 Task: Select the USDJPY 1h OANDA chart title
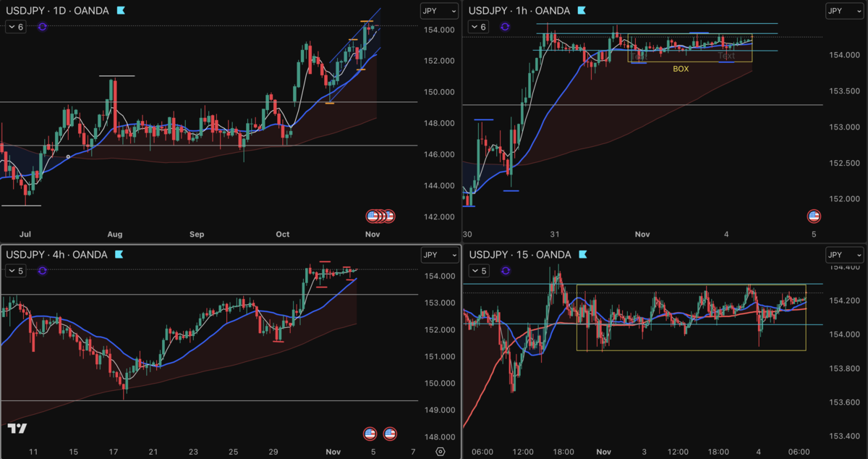coord(519,11)
